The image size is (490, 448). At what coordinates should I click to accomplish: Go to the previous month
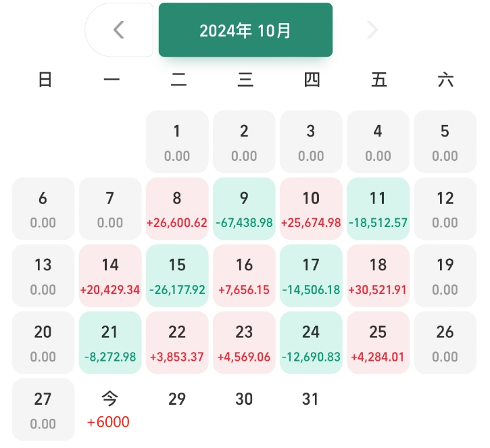tap(119, 30)
